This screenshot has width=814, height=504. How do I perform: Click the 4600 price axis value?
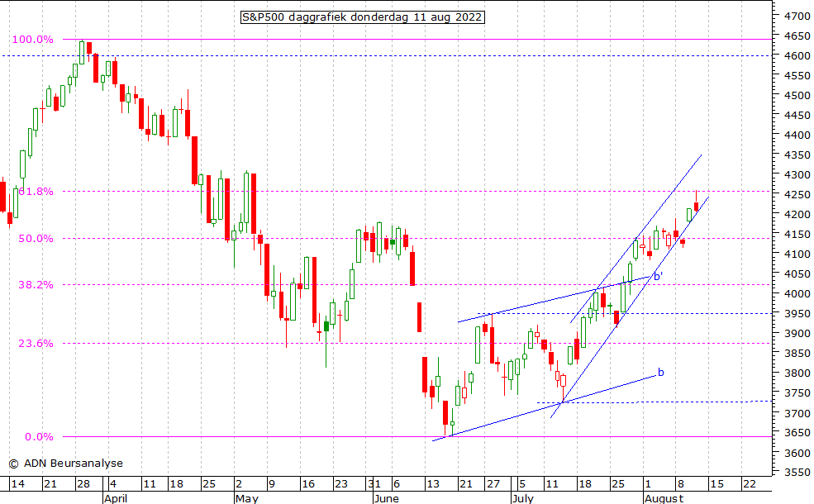coord(797,55)
